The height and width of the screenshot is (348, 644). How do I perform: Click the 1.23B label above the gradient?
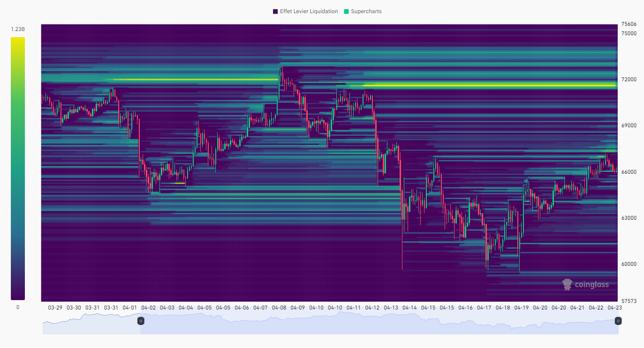(17, 29)
